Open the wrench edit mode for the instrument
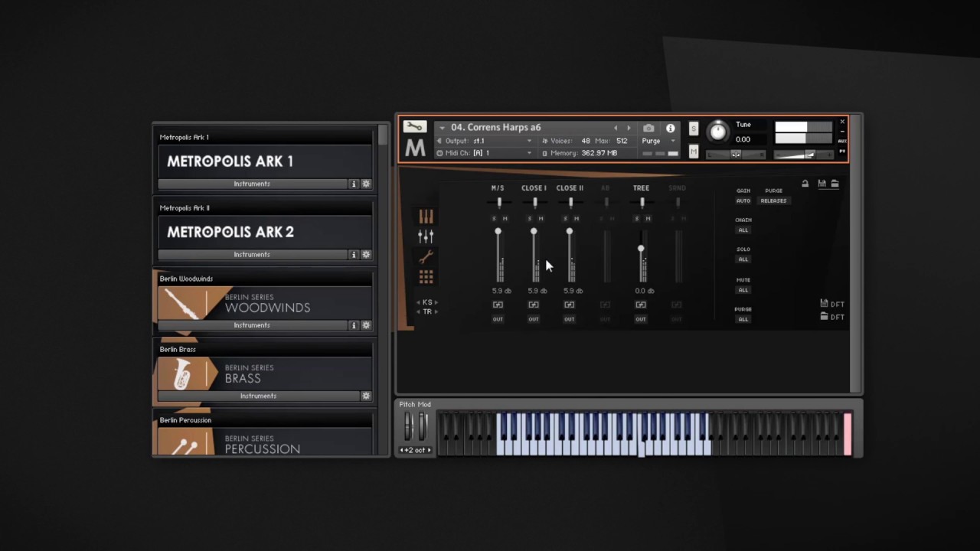This screenshot has height=551, width=980. coord(414,127)
